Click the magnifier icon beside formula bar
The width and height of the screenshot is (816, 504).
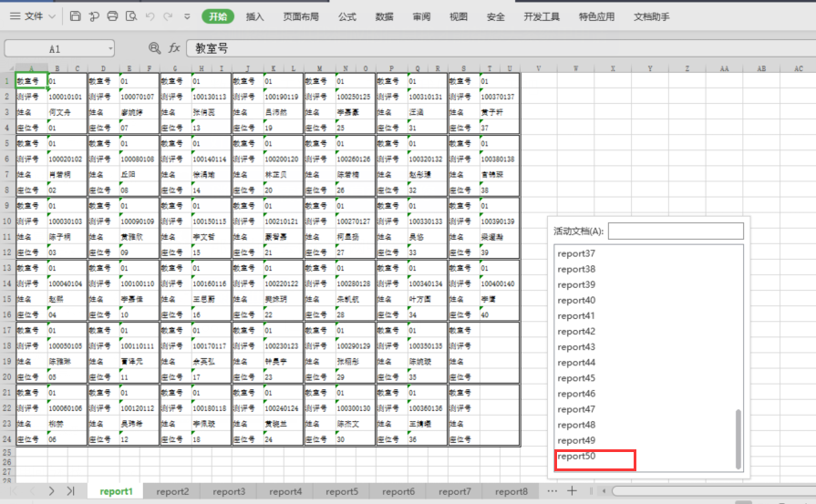coord(154,48)
